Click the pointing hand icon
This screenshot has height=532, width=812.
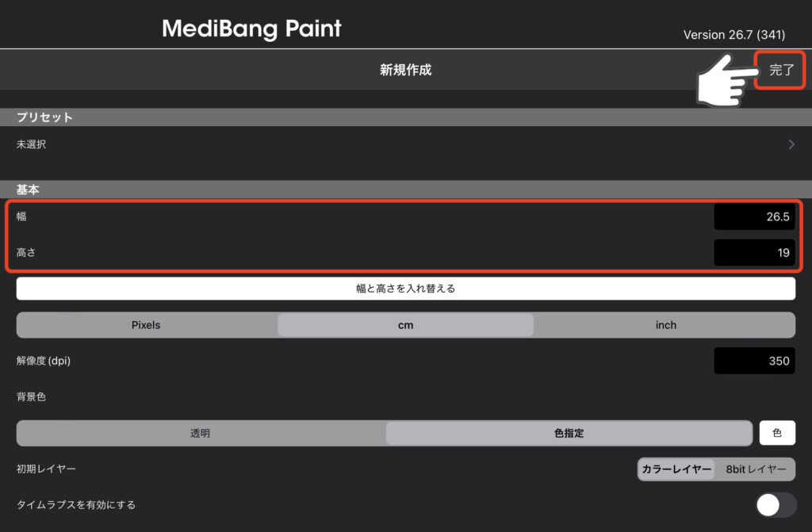coord(722,80)
